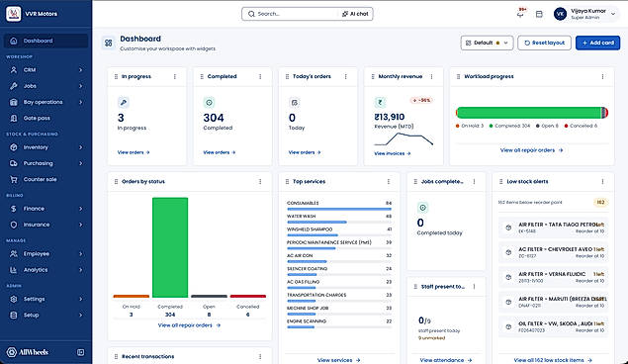Open three-dot menu on In progress card
Image resolution: width=628 pixels, height=364 pixels.
(x=175, y=76)
